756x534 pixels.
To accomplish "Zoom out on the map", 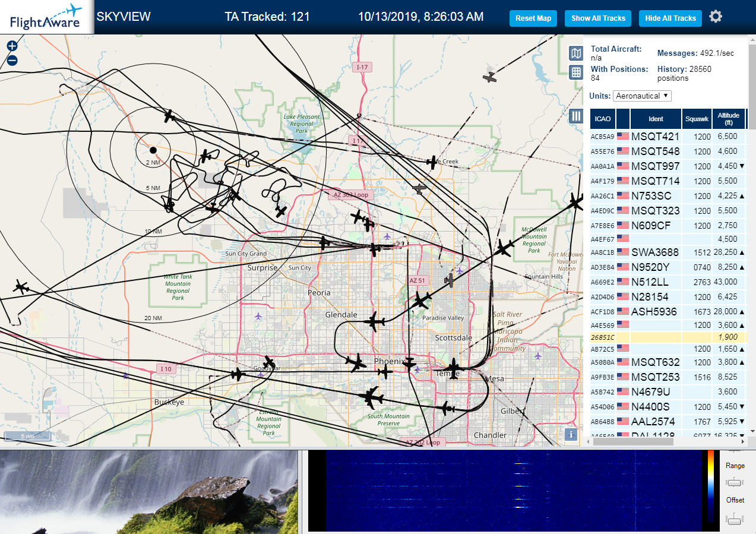I will [12, 60].
